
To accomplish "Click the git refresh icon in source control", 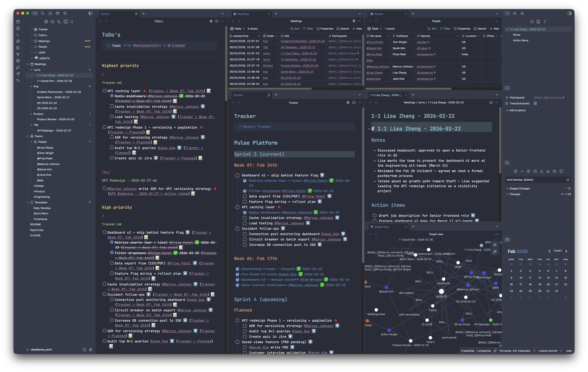I will (x=561, y=171).
